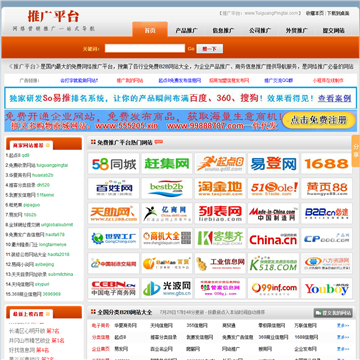The width and height of the screenshot is (360, 360).
Task: Click the 提交我的网站 button
Action: click(x=333, y=313)
